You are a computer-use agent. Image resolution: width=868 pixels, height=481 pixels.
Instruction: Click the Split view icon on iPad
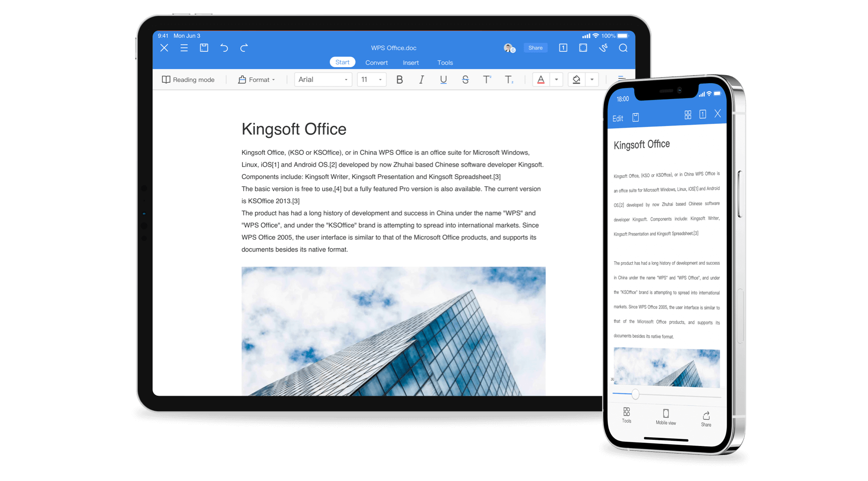582,48
